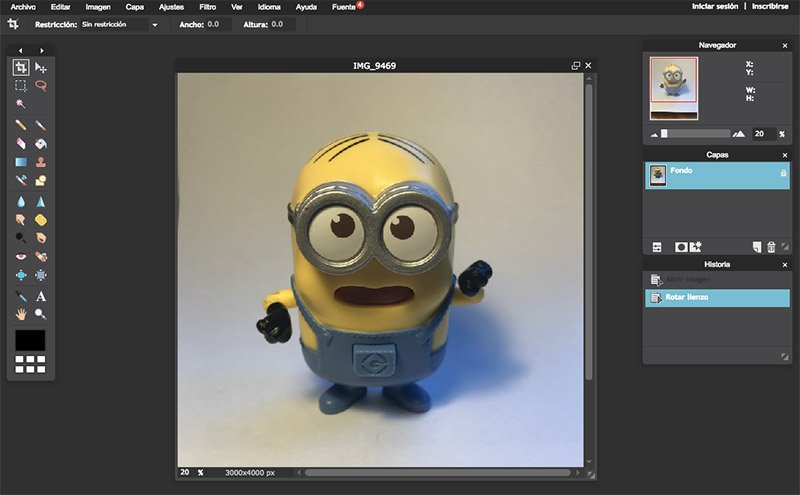
Task: Open the Ajustes menu
Action: tap(171, 7)
